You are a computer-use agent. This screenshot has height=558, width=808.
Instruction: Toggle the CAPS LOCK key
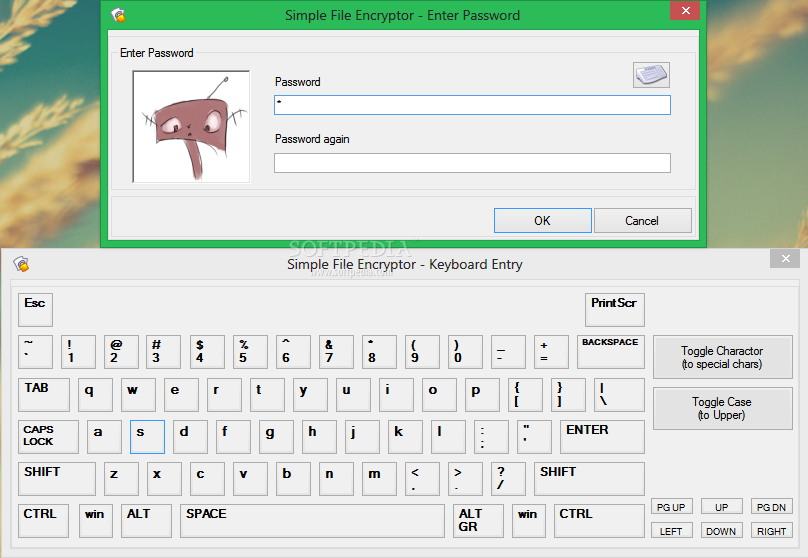[x=48, y=437]
